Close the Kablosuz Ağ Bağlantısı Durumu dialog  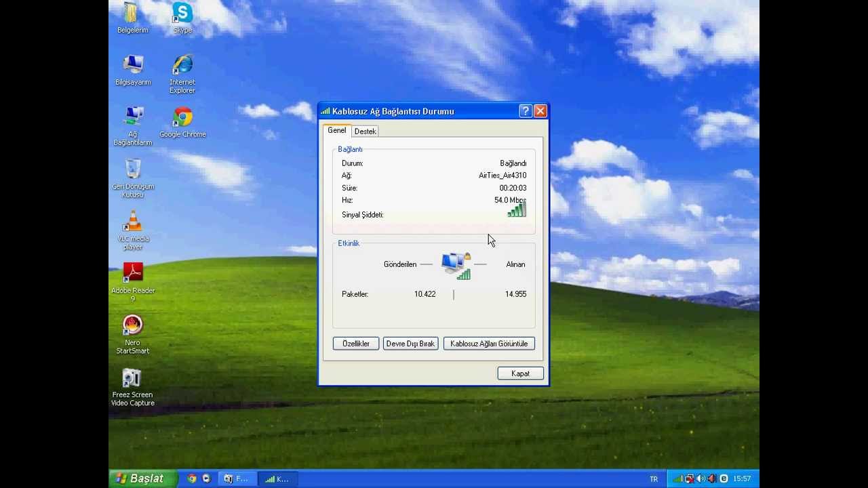(x=540, y=111)
